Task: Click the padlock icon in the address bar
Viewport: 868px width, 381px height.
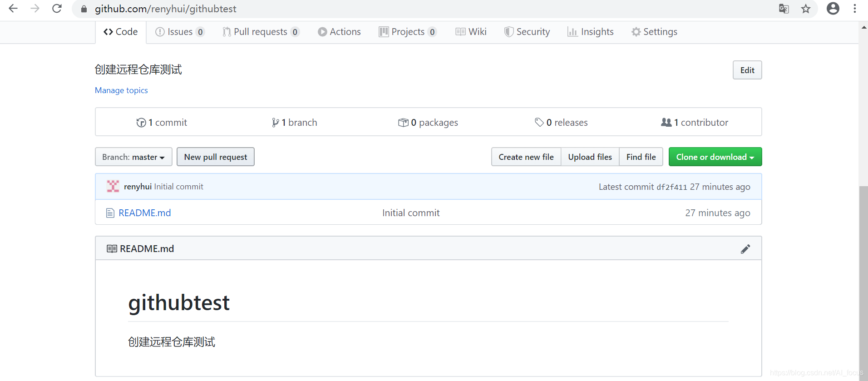Action: pyautogui.click(x=84, y=9)
